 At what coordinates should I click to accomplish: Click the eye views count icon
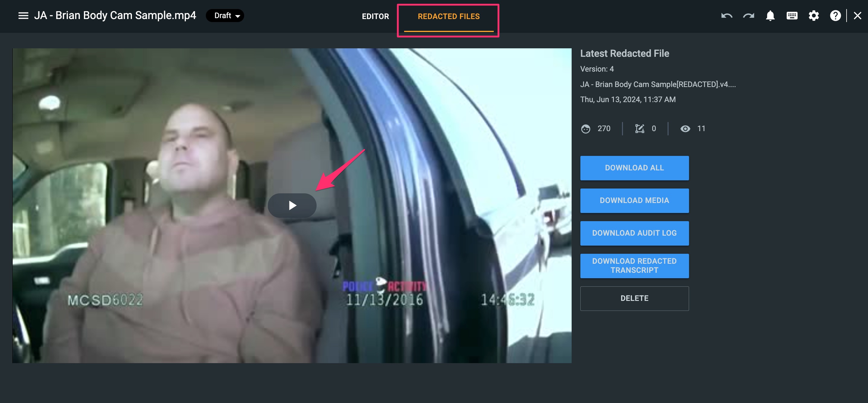685,129
